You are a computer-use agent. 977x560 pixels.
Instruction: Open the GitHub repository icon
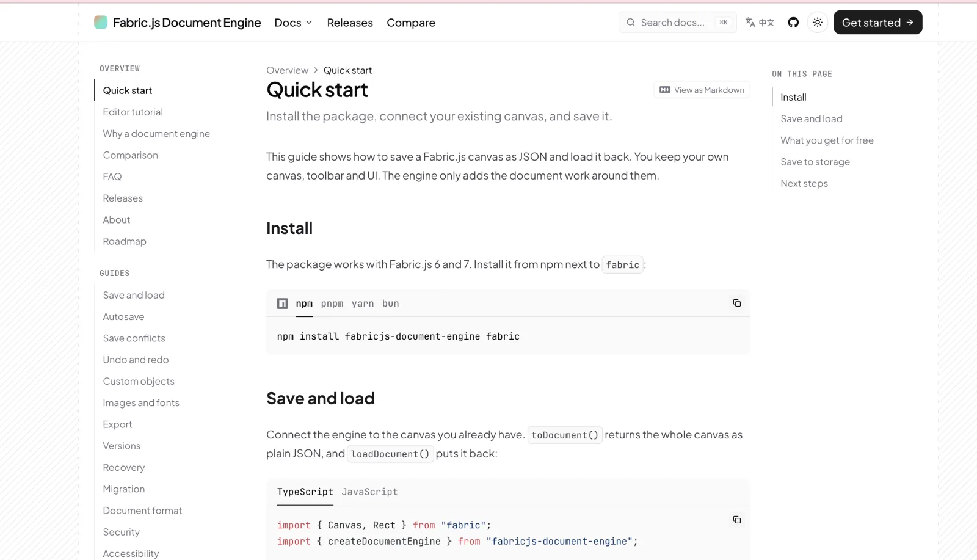coord(793,23)
